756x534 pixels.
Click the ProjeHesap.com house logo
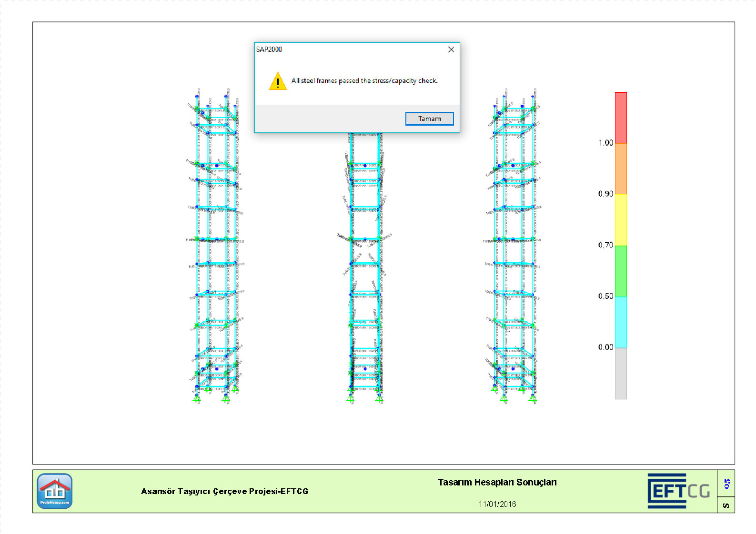[x=55, y=491]
